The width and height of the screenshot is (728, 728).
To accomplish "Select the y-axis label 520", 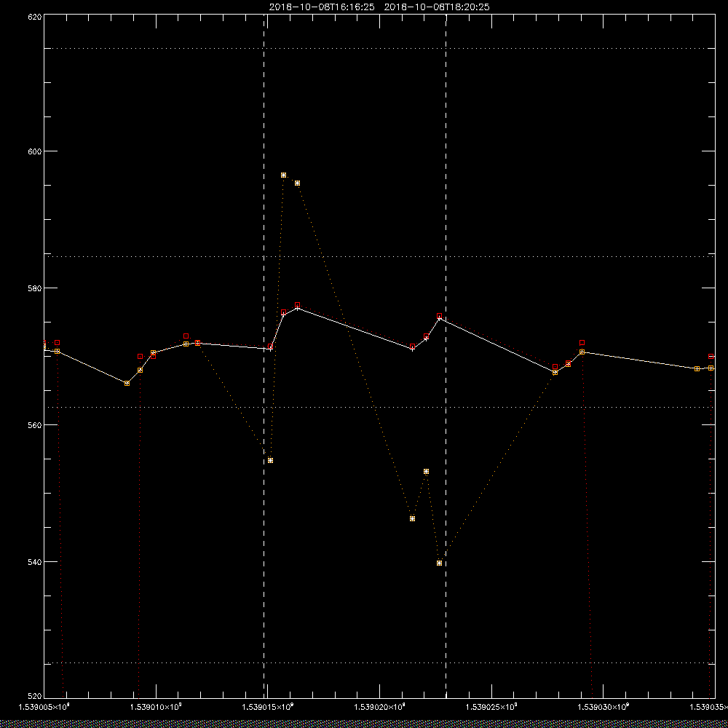I will point(35,697).
